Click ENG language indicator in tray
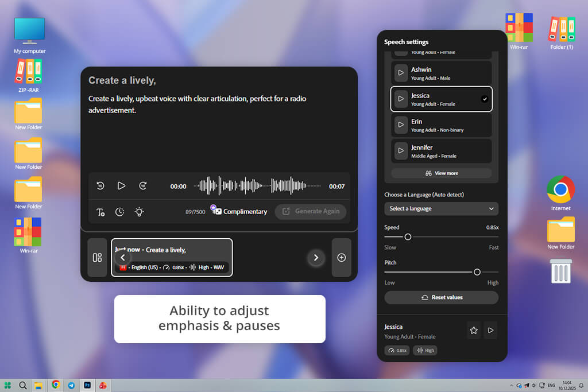This screenshot has height=392, width=588. [551, 385]
